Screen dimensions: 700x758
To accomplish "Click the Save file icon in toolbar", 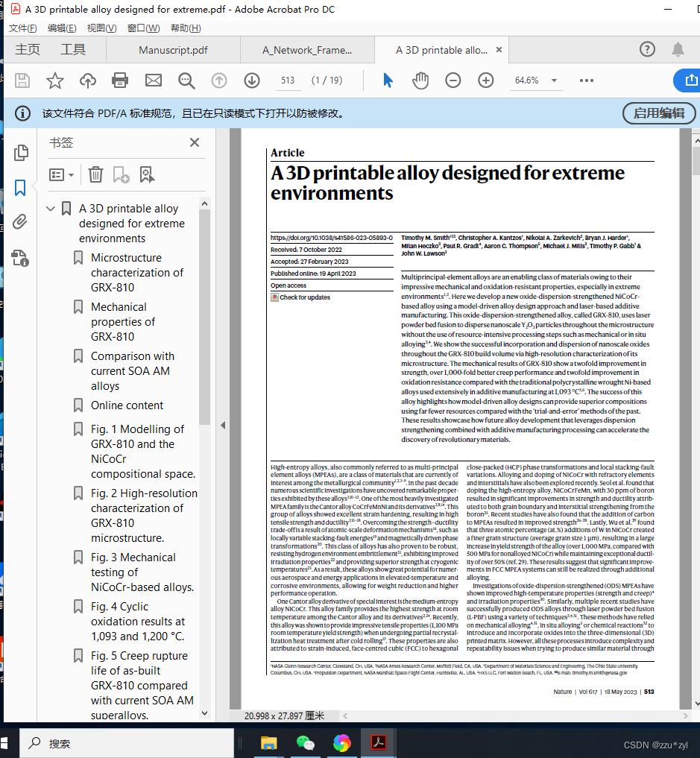I will pyautogui.click(x=22, y=80).
